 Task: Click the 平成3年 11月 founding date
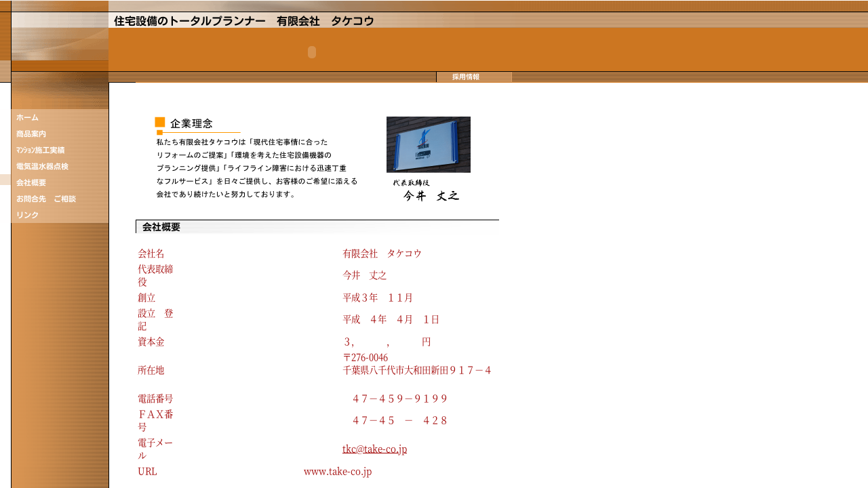378,298
